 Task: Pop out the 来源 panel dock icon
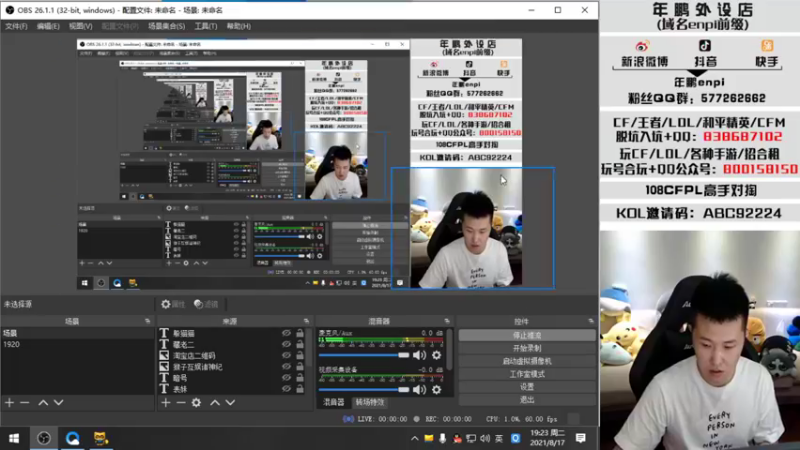(x=306, y=321)
